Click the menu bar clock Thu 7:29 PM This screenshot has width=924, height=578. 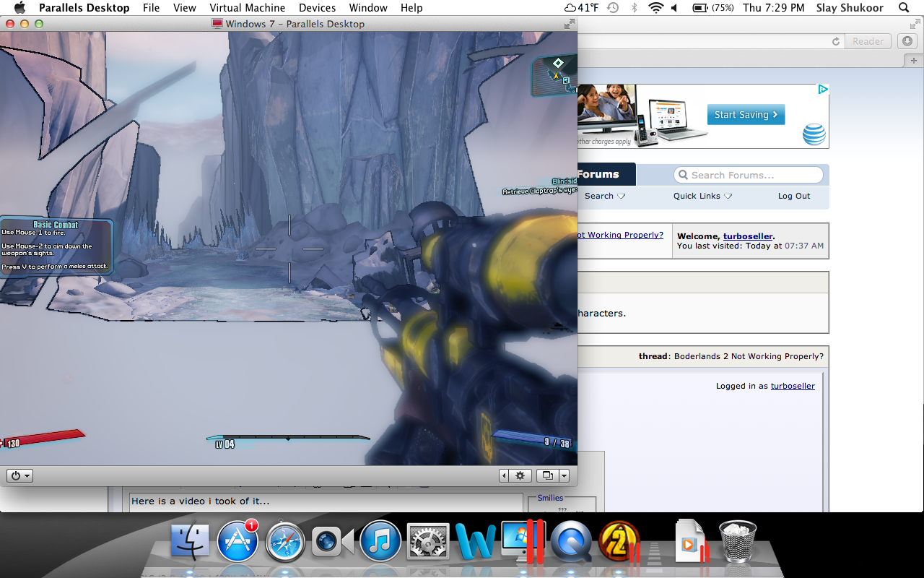[x=773, y=8]
